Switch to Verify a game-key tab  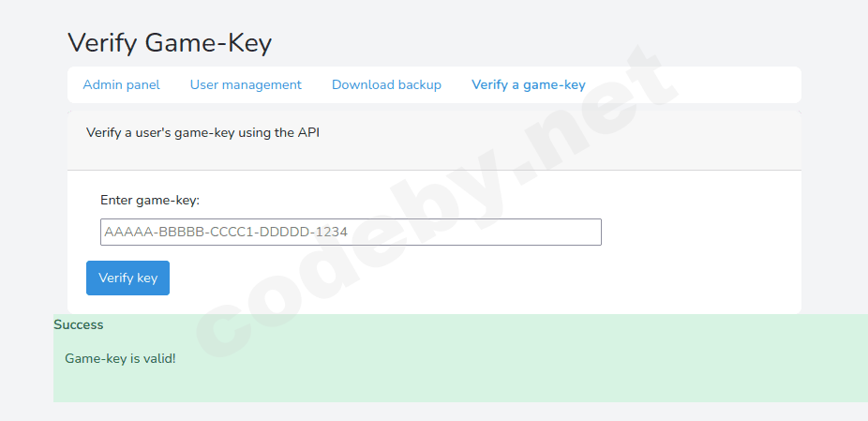(x=528, y=84)
